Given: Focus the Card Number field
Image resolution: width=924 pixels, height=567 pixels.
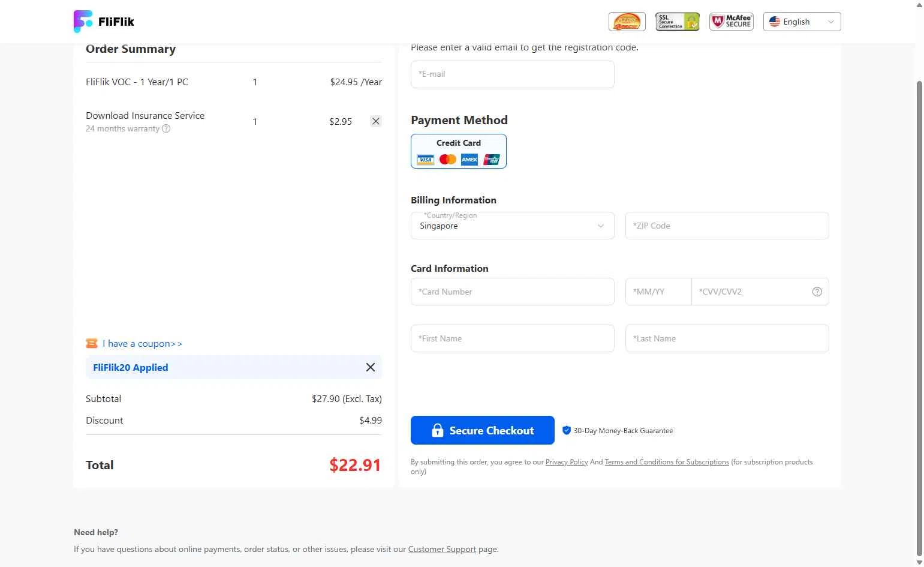Looking at the screenshot, I should click(x=513, y=292).
